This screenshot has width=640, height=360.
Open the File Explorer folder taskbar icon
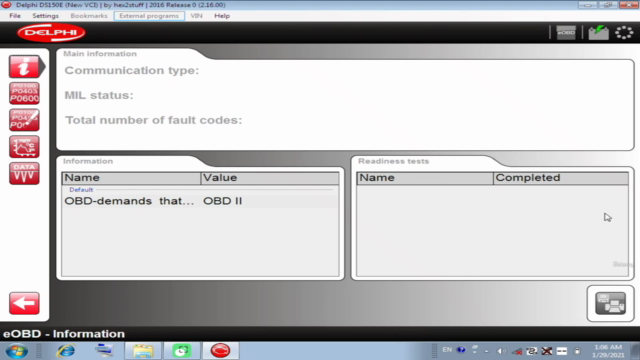pos(143,351)
